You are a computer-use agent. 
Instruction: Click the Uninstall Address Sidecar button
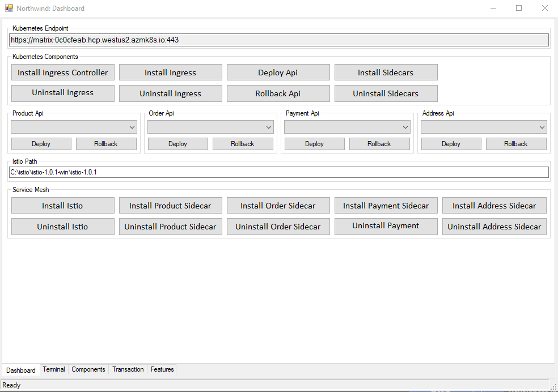tap(494, 227)
